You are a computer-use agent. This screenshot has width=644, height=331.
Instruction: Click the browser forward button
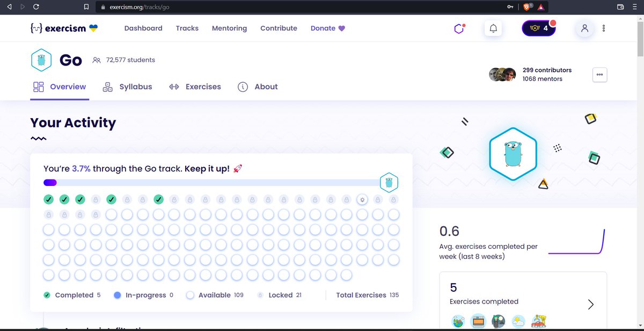pyautogui.click(x=22, y=7)
